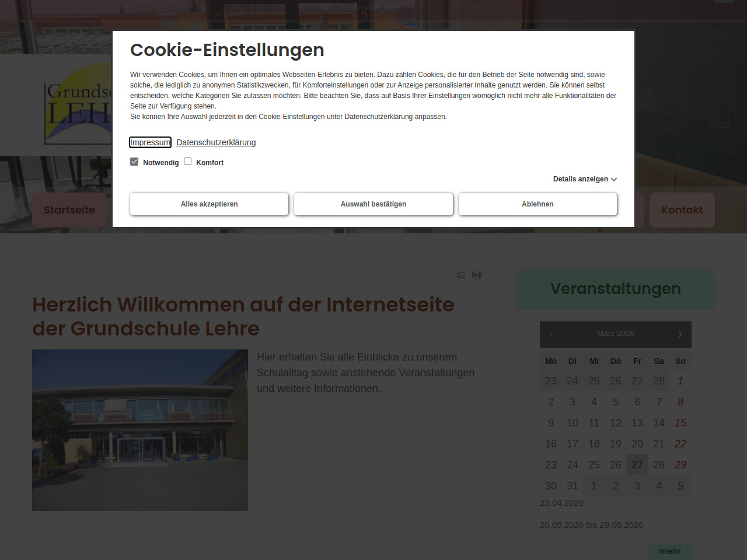Screen dimensions: 747x560
Task: Open the Startseite menu item
Action: tap(69, 210)
